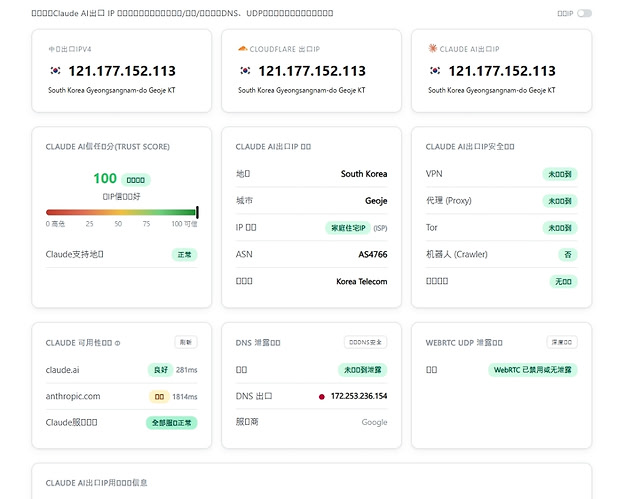The width and height of the screenshot is (642, 499).
Task: Click the residential IP type badge
Action: coord(348,228)
